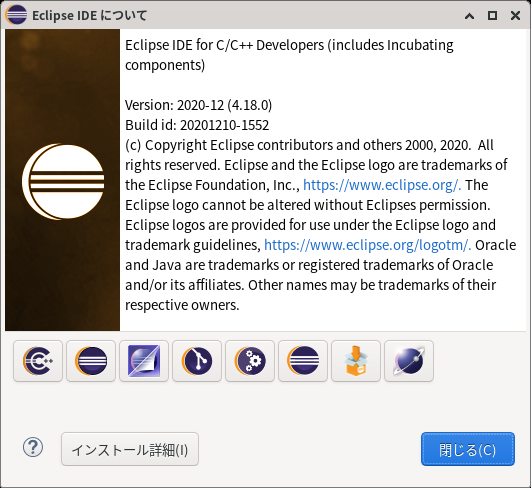Click the Oomph planet orbit icon
Image resolution: width=531 pixels, height=488 pixels.
point(409,361)
